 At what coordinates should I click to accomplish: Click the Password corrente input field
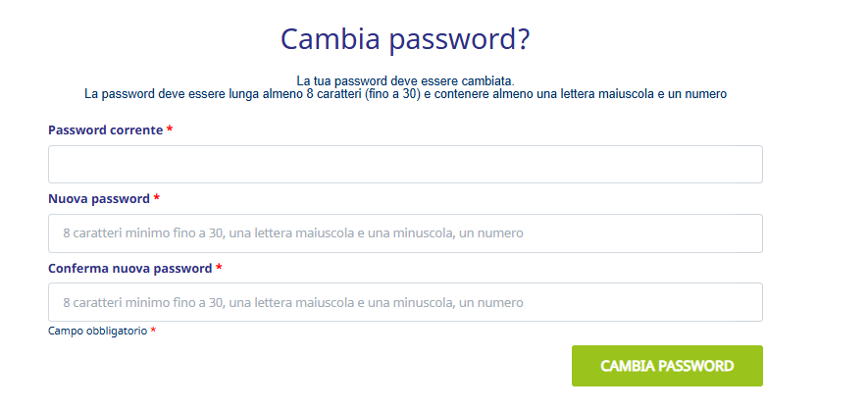(405, 164)
